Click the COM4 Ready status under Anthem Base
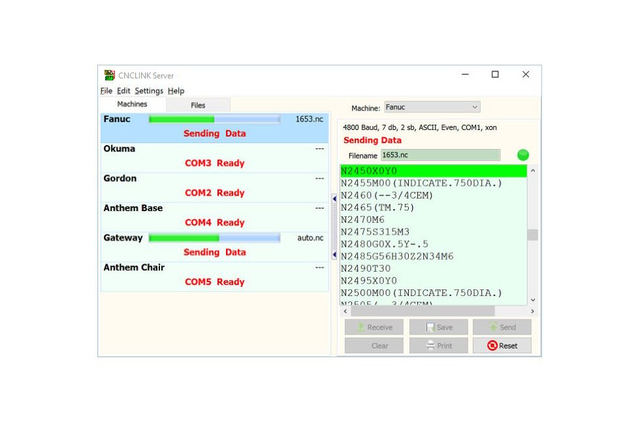Image resolution: width=640 pixels, height=422 pixels. coord(214,223)
